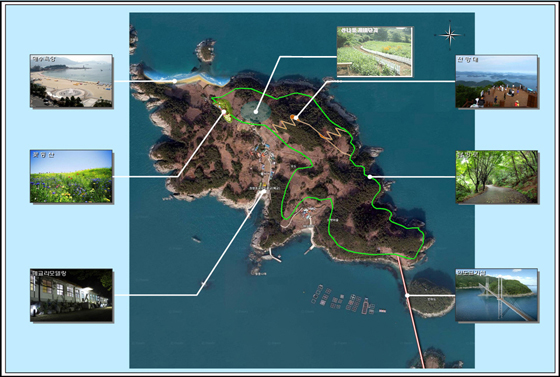This screenshot has width=560, height=377.
Task: Open the forest trail photo thumbnail
Action: coord(497,177)
